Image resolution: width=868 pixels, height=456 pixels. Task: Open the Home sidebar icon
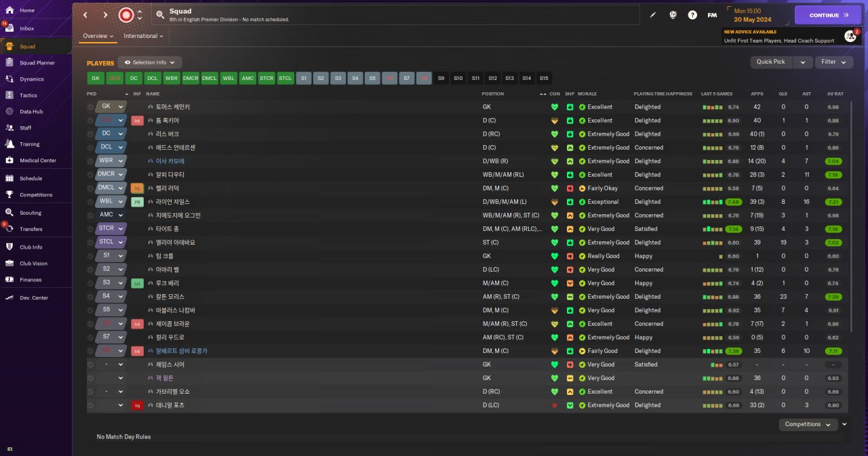[x=9, y=10]
